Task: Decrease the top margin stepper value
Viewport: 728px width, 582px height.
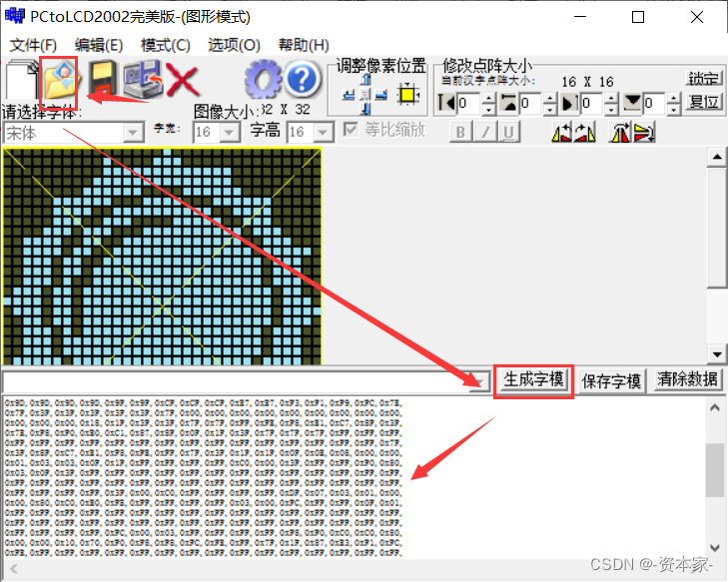Action: point(549,109)
